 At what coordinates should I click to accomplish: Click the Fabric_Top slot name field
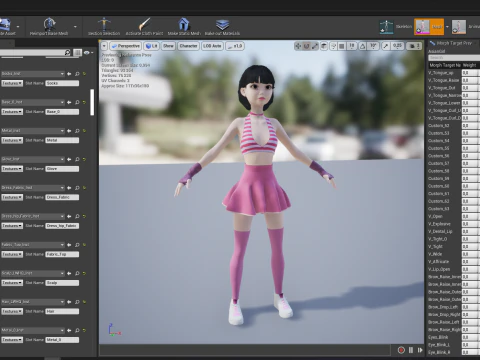point(62,254)
